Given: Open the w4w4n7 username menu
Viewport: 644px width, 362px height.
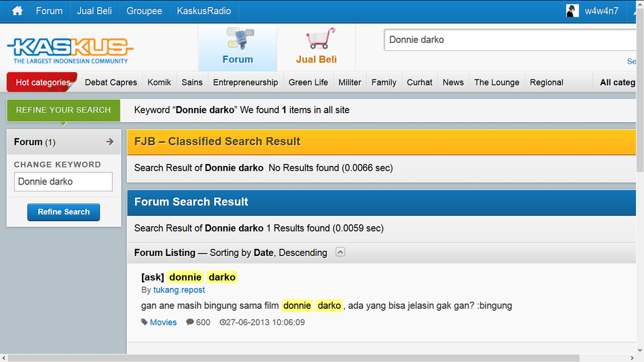Looking at the screenshot, I should click(601, 11).
